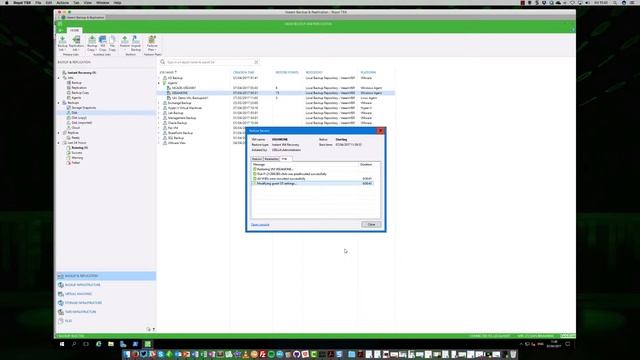Open the Backup & Replication navigation view

point(106,276)
